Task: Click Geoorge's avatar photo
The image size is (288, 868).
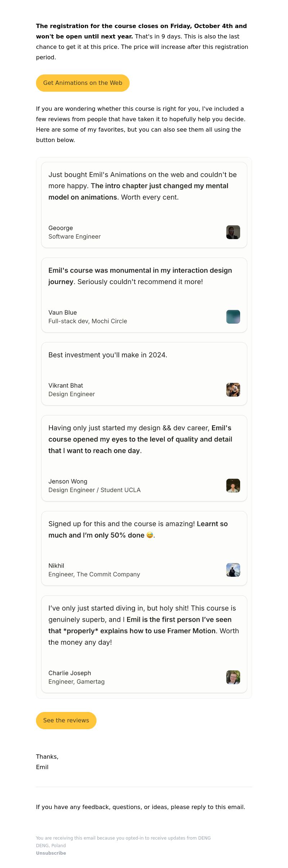Action: 233,232
